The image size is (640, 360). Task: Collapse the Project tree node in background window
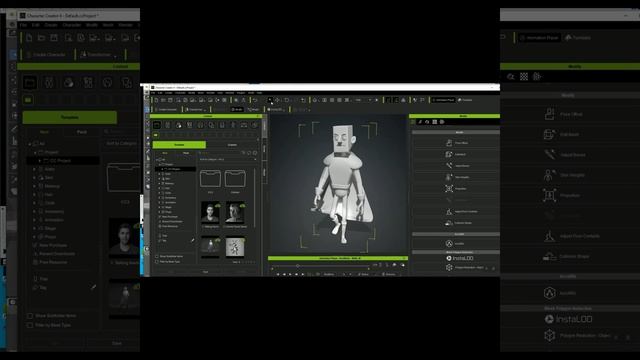coord(35,152)
